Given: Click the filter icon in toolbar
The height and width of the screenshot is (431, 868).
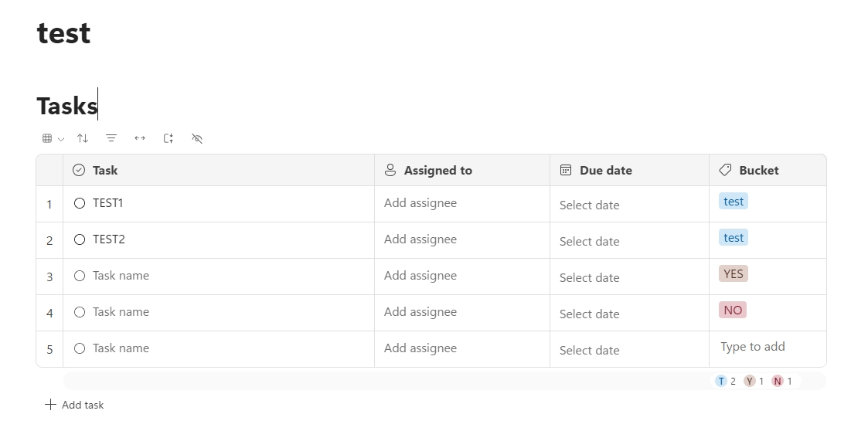Looking at the screenshot, I should 111,138.
